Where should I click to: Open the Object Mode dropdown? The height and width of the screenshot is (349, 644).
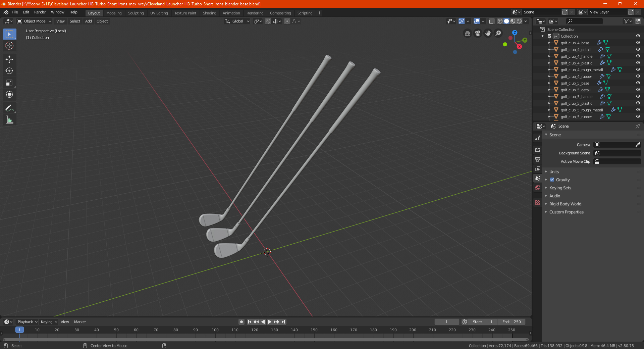pyautogui.click(x=34, y=21)
